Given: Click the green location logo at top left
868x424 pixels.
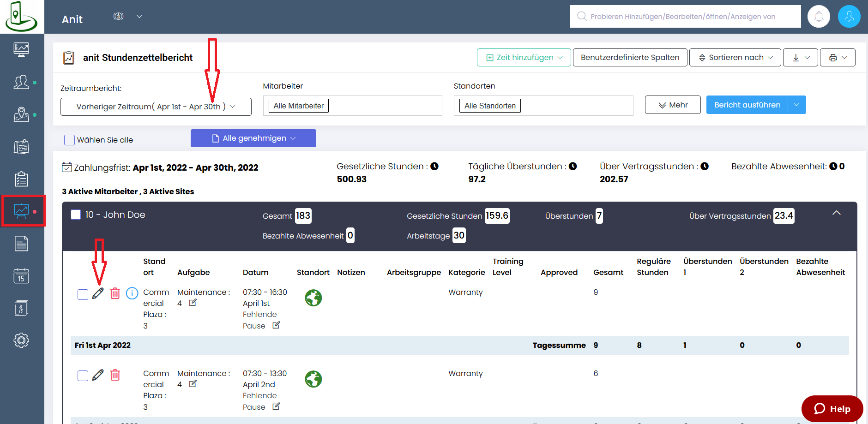Looking at the screenshot, I should [x=21, y=17].
